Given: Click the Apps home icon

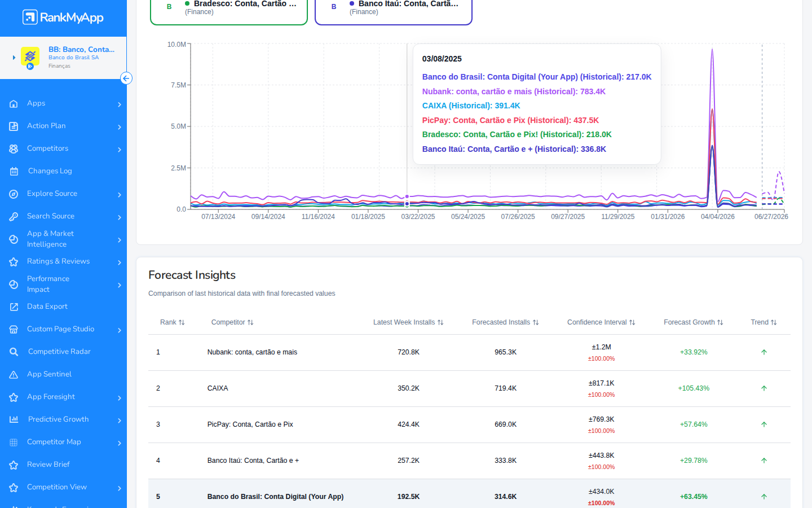Looking at the screenshot, I should pyautogui.click(x=14, y=104).
